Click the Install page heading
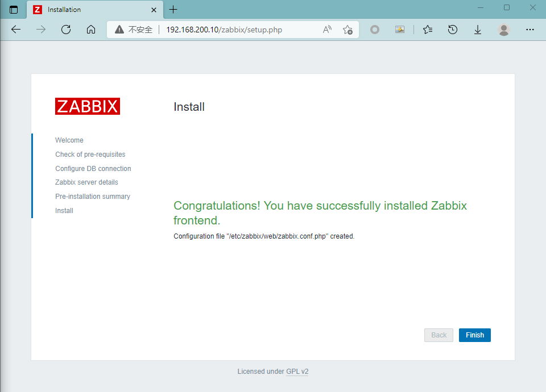This screenshot has width=546, height=392. coord(189,107)
